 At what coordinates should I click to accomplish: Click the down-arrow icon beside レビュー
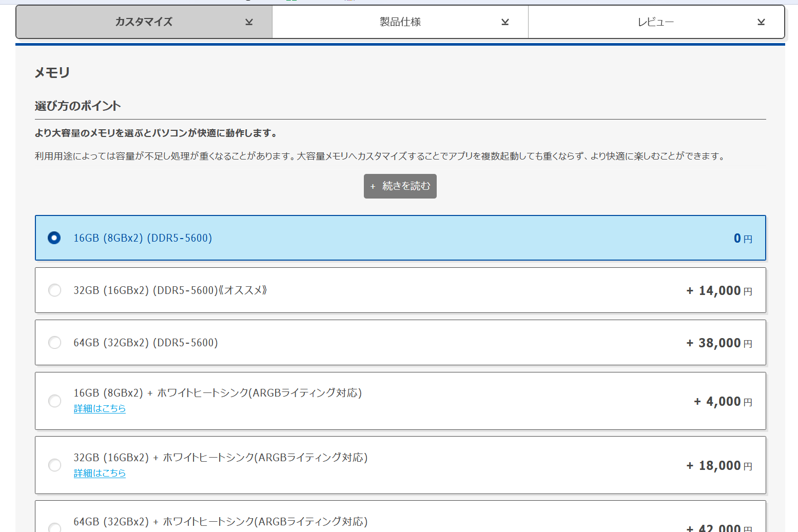(761, 22)
